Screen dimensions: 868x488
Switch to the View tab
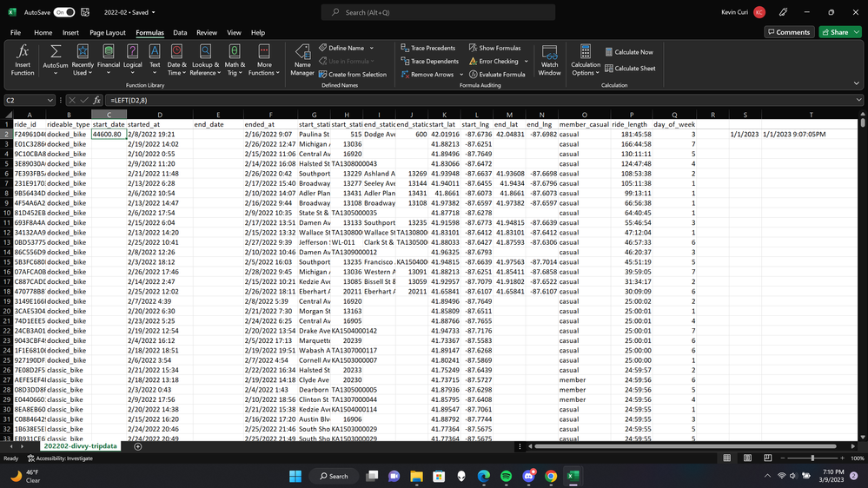click(x=234, y=33)
